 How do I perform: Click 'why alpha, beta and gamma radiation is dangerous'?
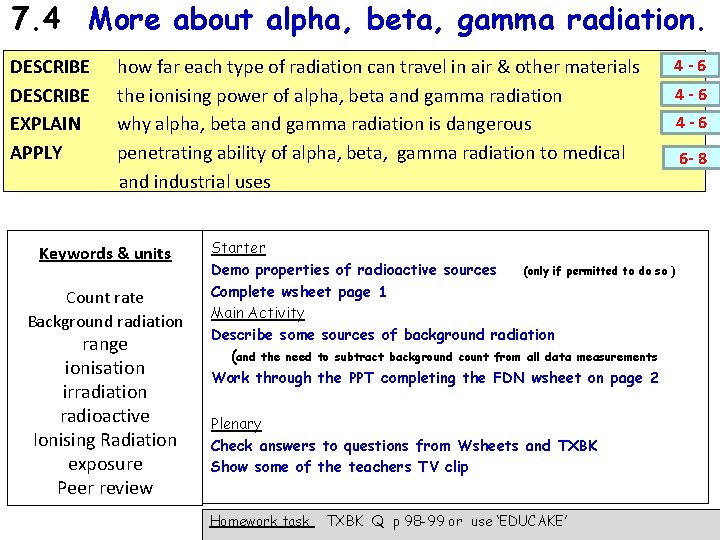point(324,124)
